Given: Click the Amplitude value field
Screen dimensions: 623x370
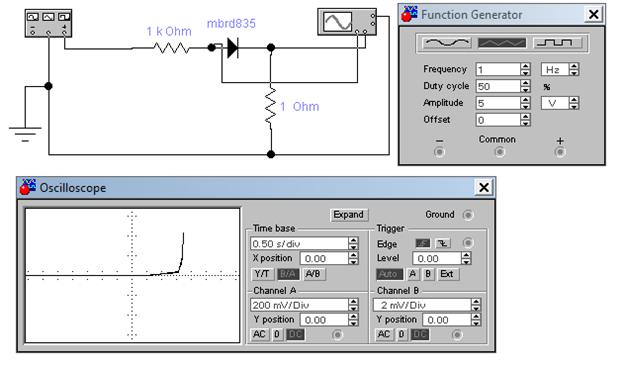Looking at the screenshot, I should 498,103.
